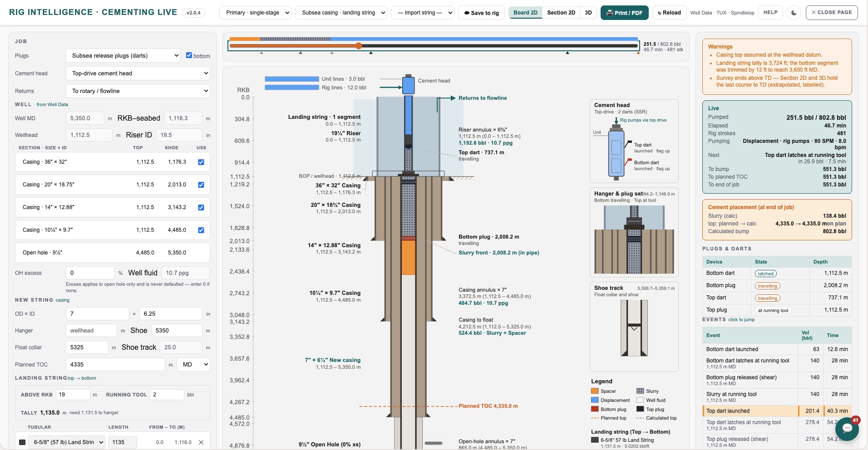Jump to Bottom plug released (shear) event
868x450 pixels.
[x=777, y=380]
